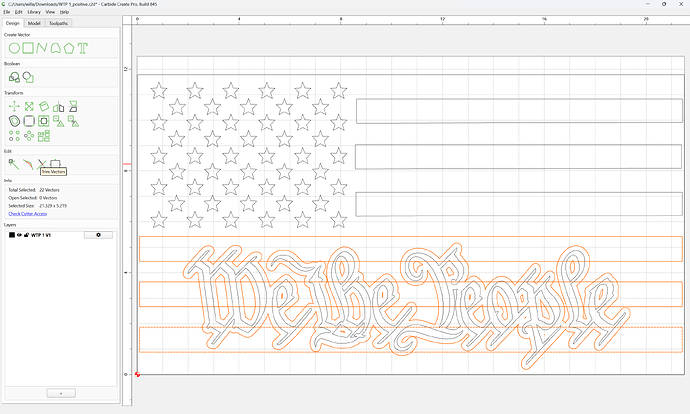Screen dimensions: 690x414
Task: Open the Inlay/inside offset tool
Action: [x=44, y=121]
